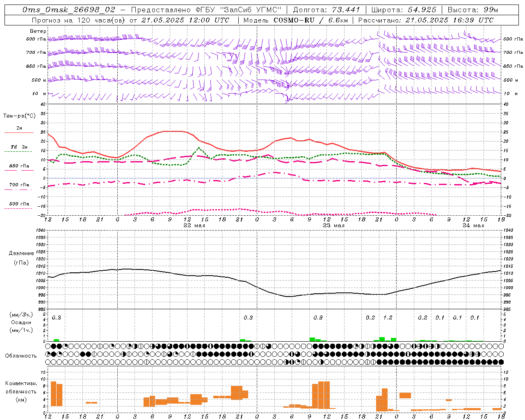
Task: Click the 850 гПа entry in the temperature legend
Action: (x=19, y=168)
